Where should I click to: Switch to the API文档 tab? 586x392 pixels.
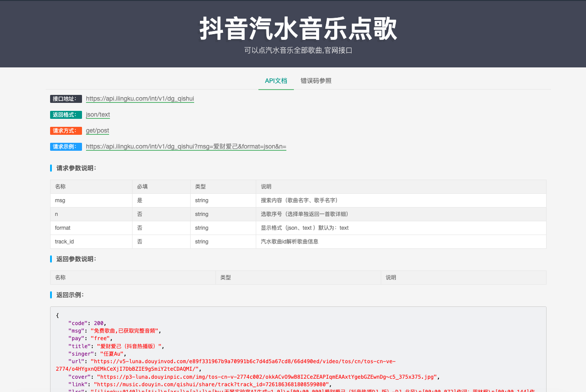pos(276,81)
